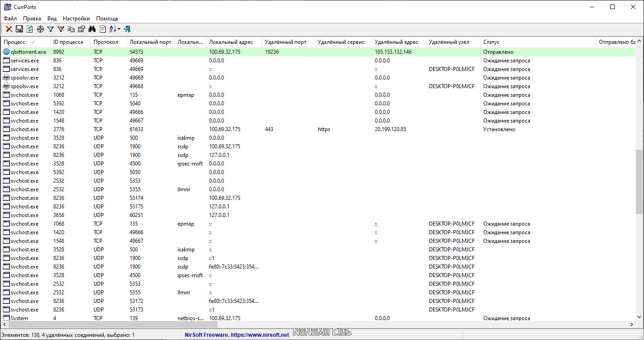Click the copy selected items icon
The height and width of the screenshot is (340, 644).
click(x=71, y=29)
